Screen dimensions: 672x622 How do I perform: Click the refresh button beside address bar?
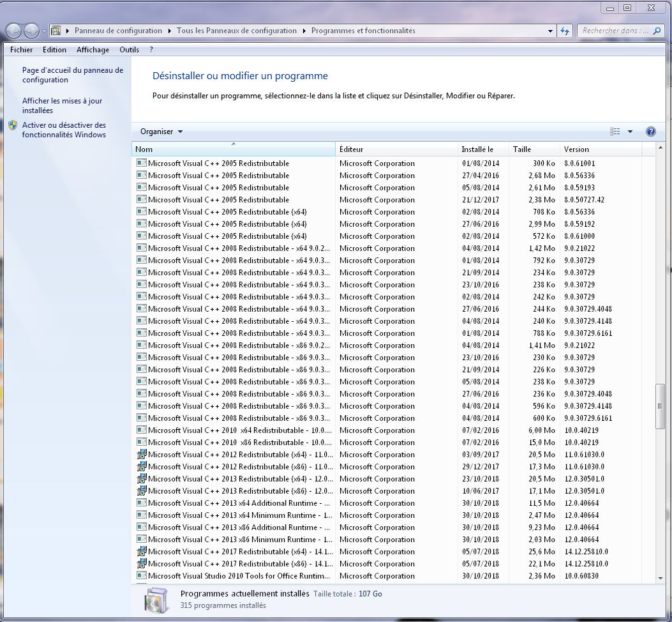[565, 31]
